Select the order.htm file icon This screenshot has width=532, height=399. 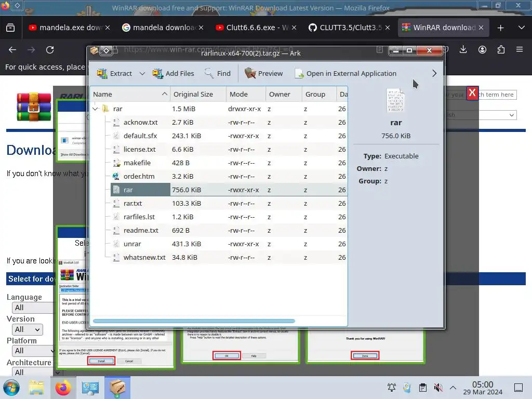116,177
